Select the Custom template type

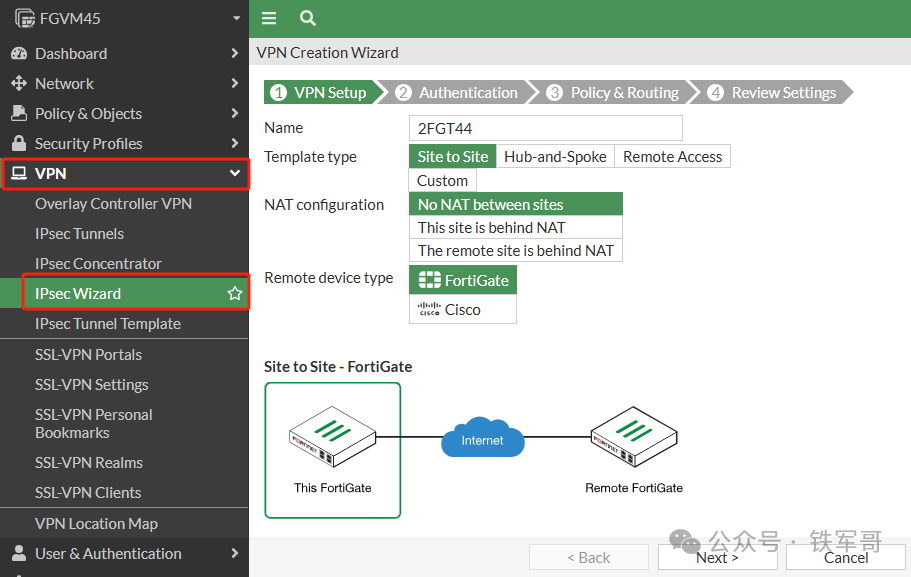(x=443, y=180)
